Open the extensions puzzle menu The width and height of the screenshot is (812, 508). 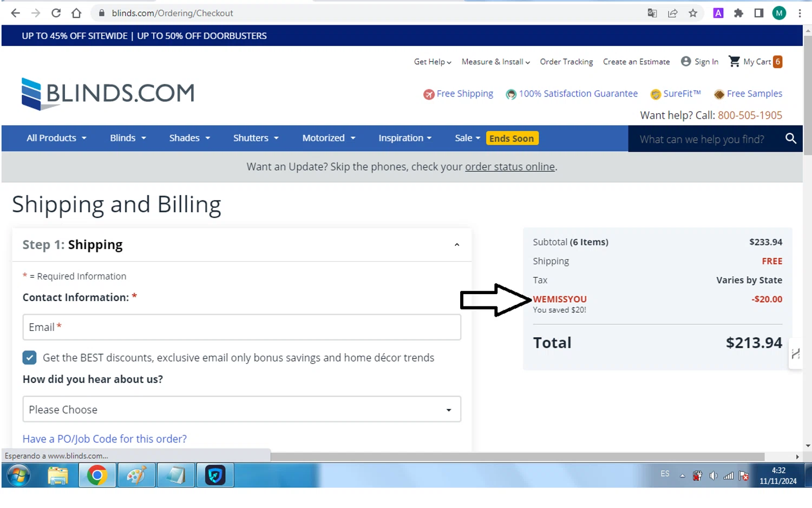[738, 13]
